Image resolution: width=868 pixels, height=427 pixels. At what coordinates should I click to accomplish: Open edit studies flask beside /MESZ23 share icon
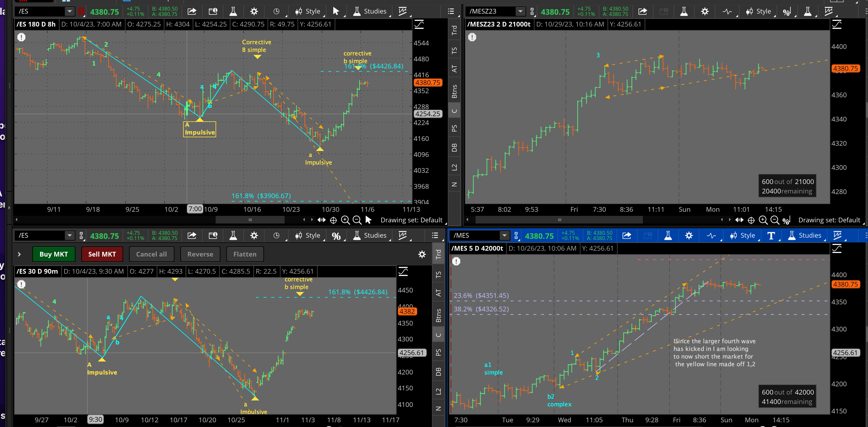click(x=684, y=12)
